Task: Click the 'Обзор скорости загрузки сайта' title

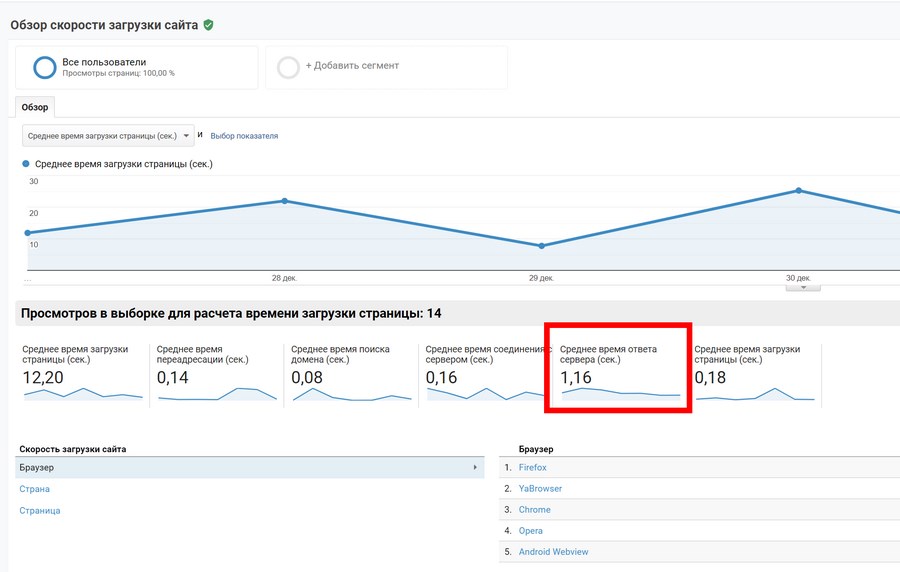Action: click(x=104, y=25)
